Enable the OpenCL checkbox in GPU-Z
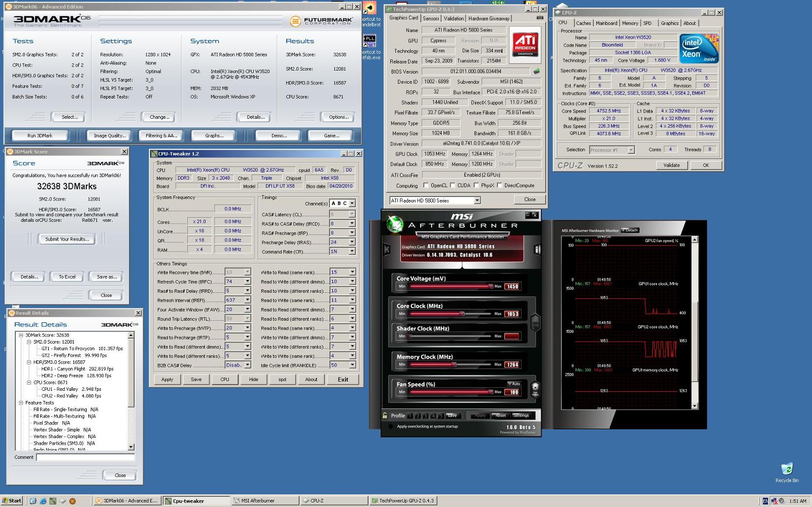The height and width of the screenshot is (507, 812). pos(426,185)
